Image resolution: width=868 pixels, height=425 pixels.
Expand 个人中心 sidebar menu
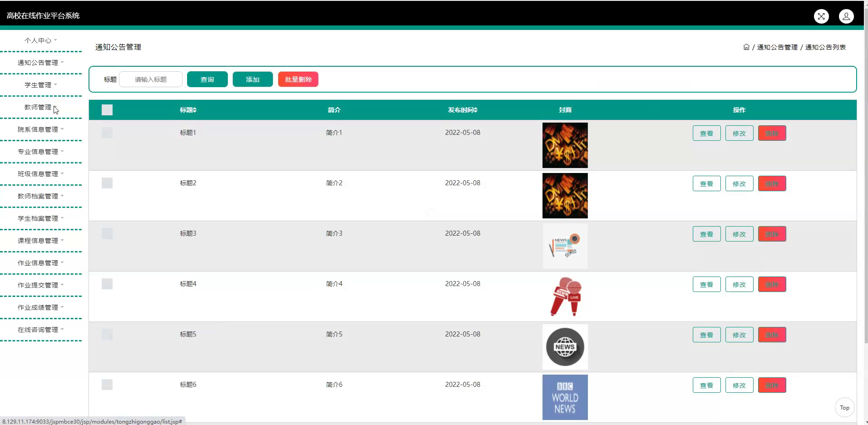coord(41,40)
